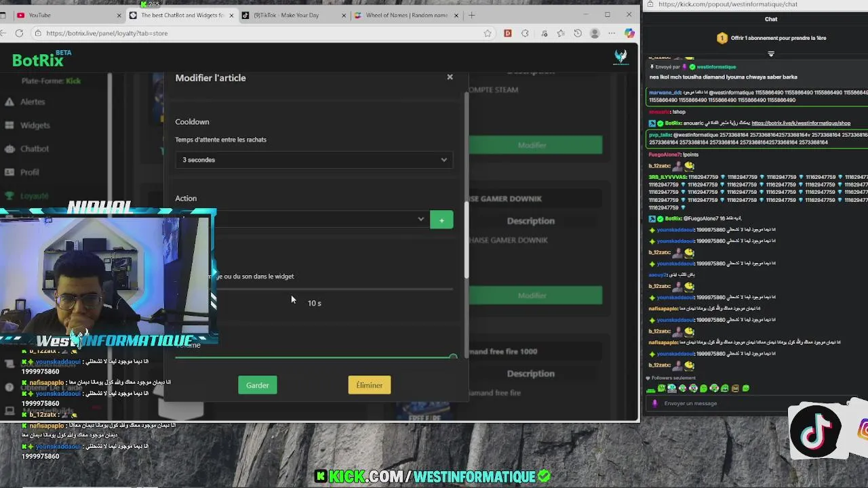
Task: Close the Modifier l'article dialog
Action: click(450, 77)
